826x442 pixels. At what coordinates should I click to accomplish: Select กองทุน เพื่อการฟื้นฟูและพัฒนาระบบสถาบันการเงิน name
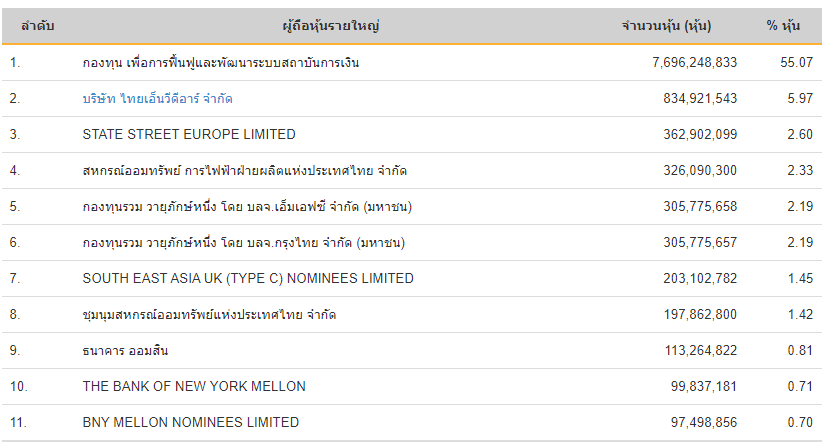(221, 63)
